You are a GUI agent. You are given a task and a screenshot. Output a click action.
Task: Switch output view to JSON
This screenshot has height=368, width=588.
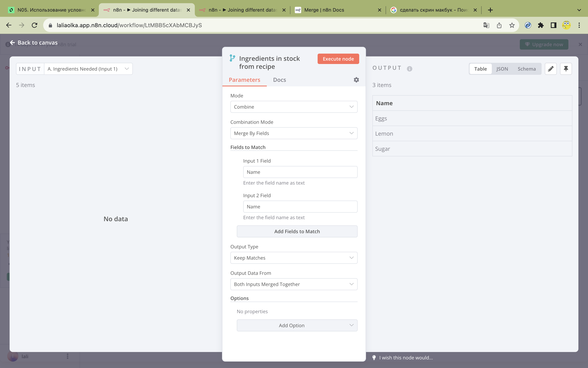[502, 69]
